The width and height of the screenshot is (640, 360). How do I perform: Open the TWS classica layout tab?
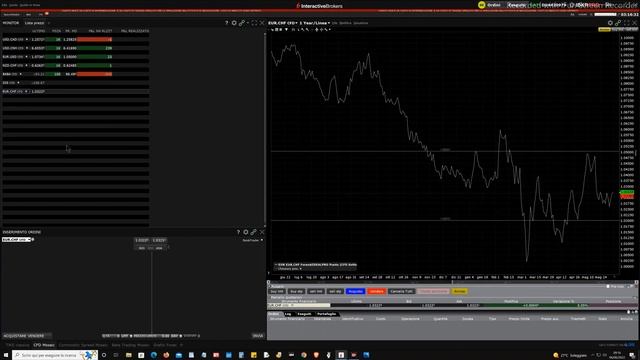[x=17, y=345]
